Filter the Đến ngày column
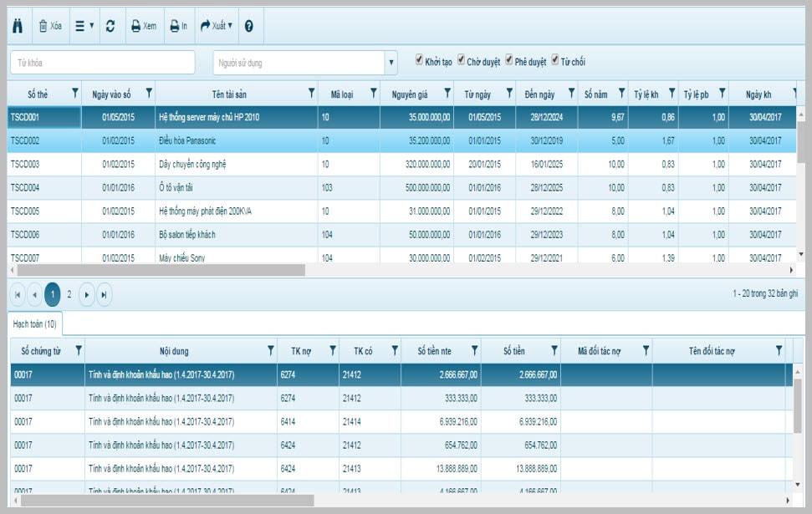812x514 pixels. pyautogui.click(x=572, y=93)
